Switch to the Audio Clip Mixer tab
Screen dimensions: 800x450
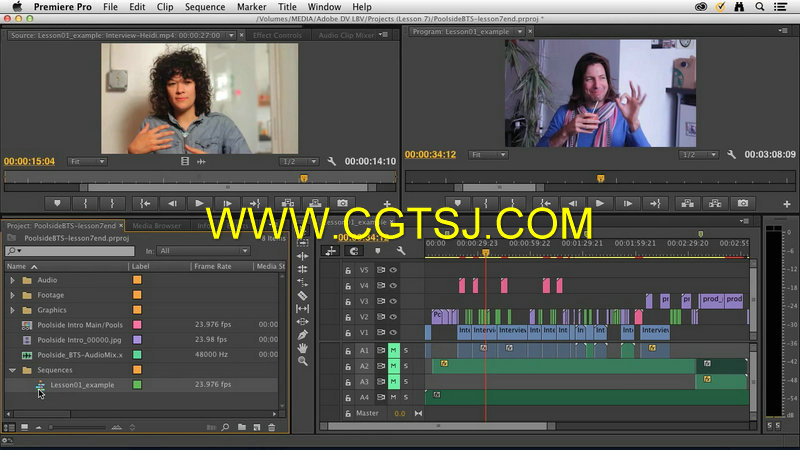point(346,35)
